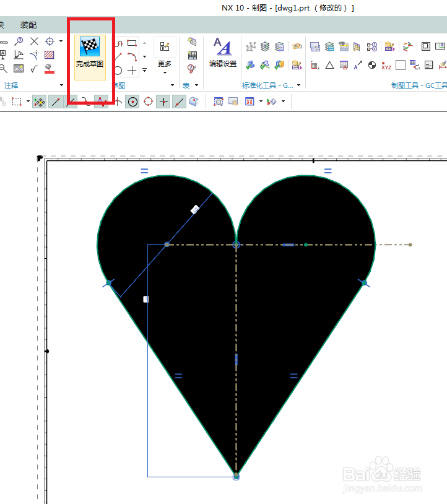Toggle the quadrant point snap option
Viewport: 447px width, 504px height.
point(148,102)
